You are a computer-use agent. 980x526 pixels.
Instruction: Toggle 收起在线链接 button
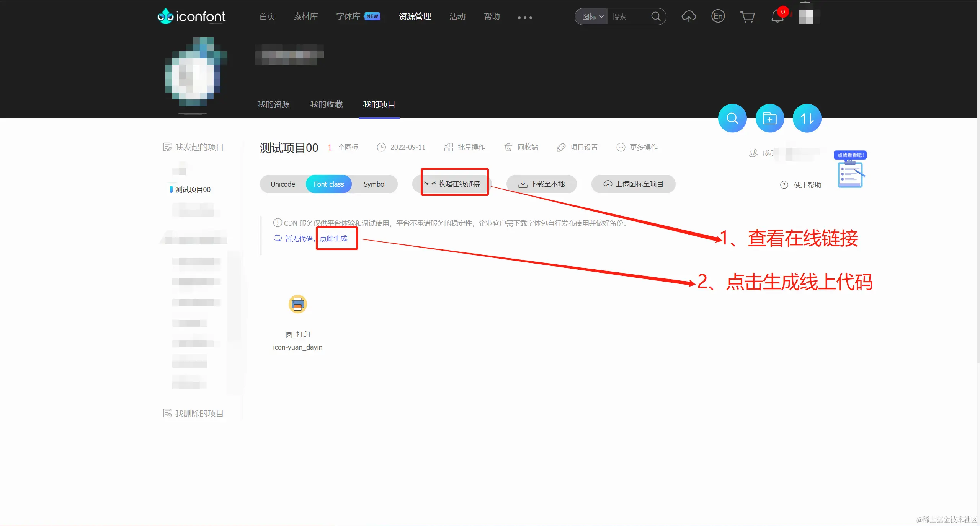(452, 184)
